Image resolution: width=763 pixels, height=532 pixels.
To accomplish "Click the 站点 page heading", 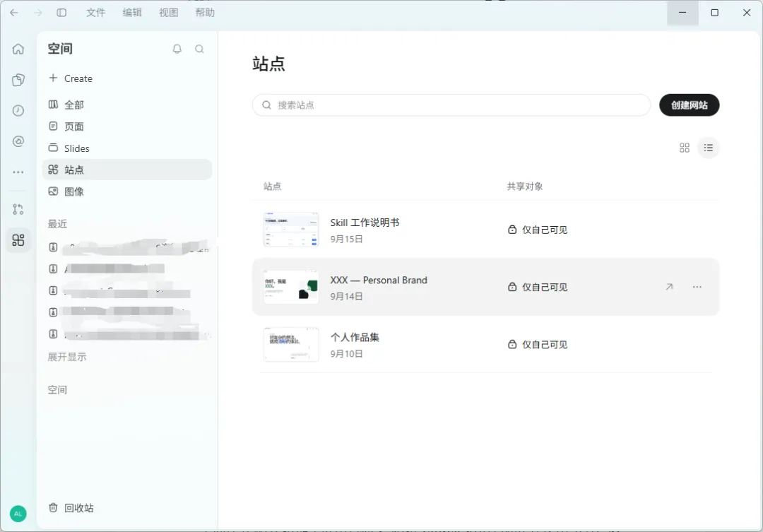I will [268, 64].
